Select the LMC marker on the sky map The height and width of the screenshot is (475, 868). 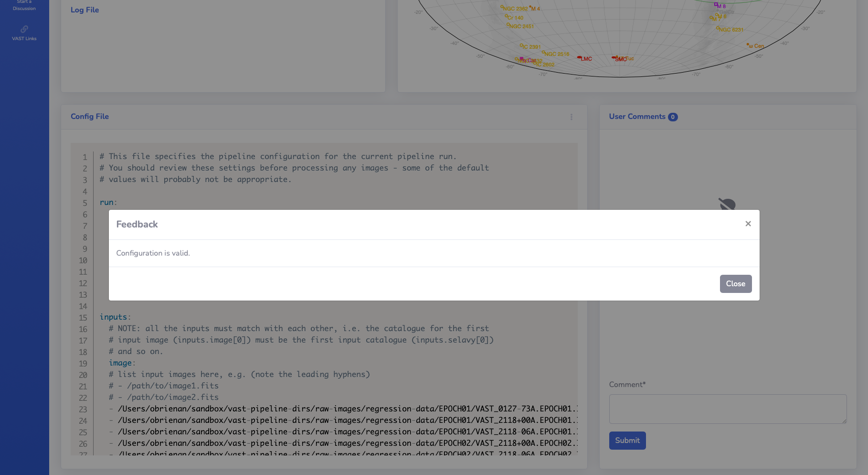click(580, 58)
